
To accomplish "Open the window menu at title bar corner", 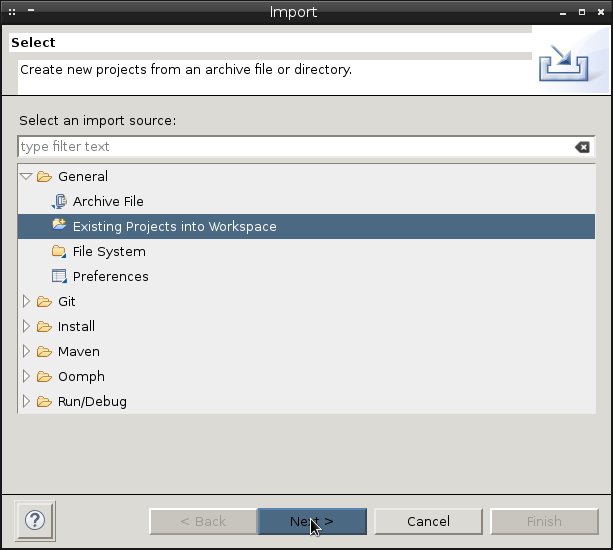I will point(12,12).
